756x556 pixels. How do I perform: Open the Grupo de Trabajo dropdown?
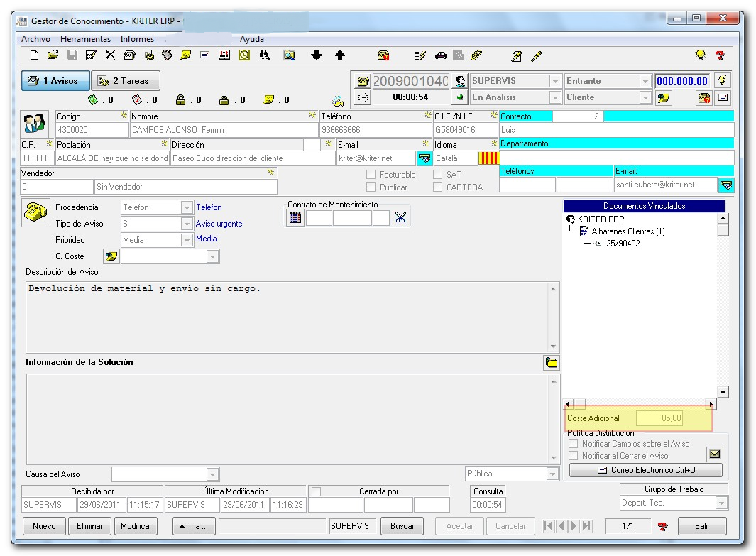click(721, 503)
